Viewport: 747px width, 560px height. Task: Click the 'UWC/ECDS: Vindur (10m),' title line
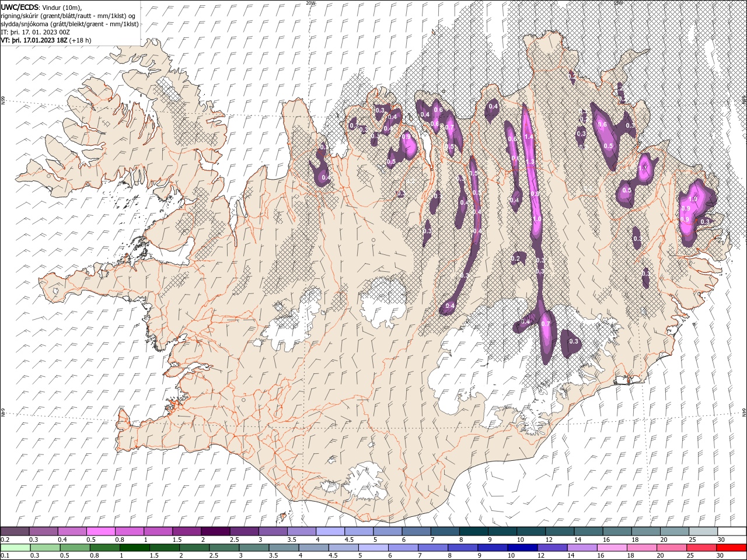[x=41, y=7]
